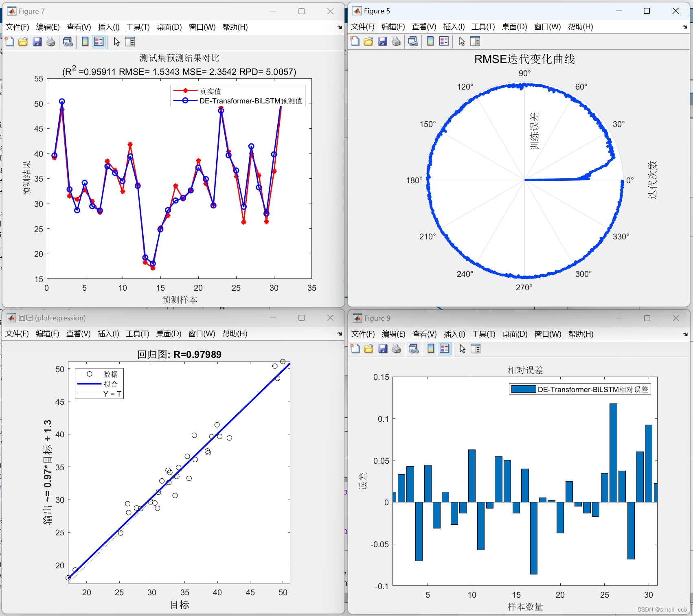Click title 测试集预测结果对比 in Figure 7
The width and height of the screenshot is (693, 616).
click(180, 58)
